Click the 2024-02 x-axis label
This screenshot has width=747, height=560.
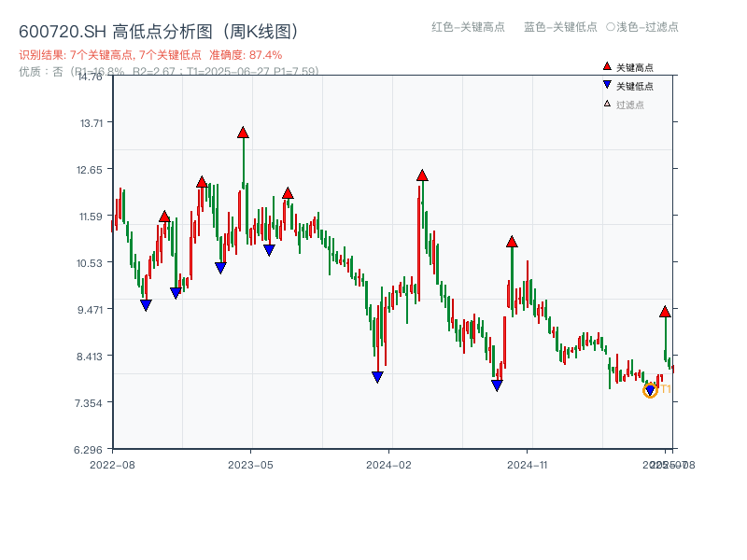pos(388,465)
